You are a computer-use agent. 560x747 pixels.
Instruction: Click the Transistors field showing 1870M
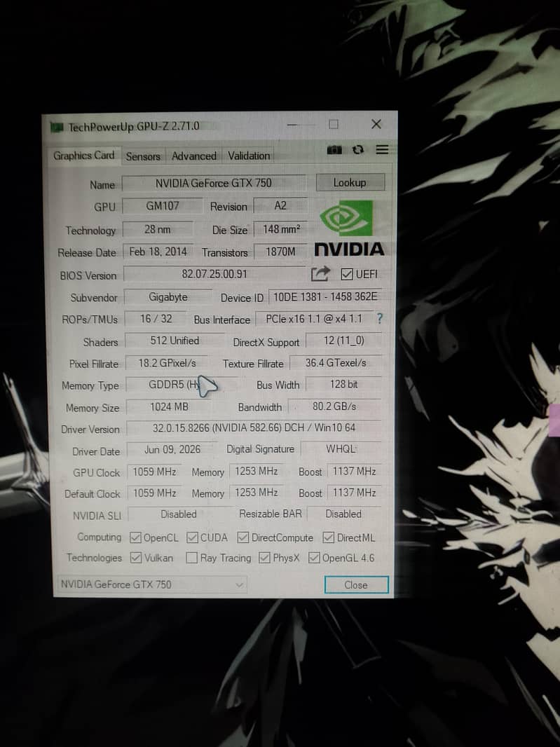tap(280, 252)
